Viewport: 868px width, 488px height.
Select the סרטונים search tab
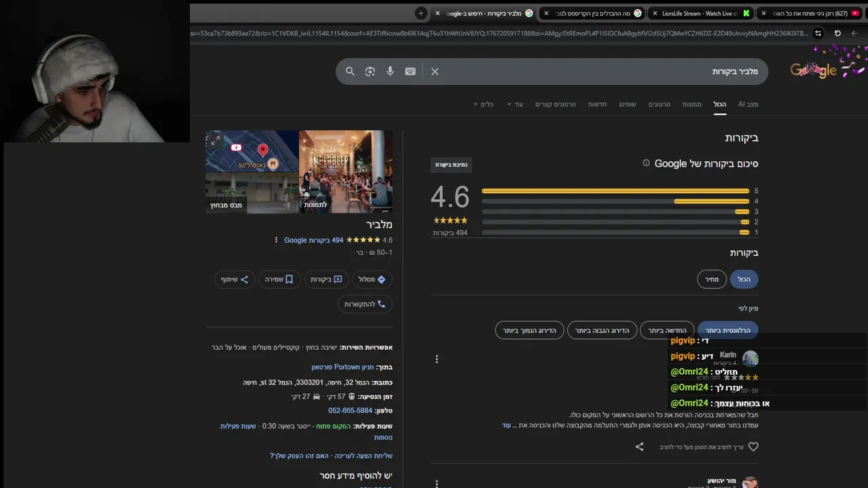pos(659,104)
